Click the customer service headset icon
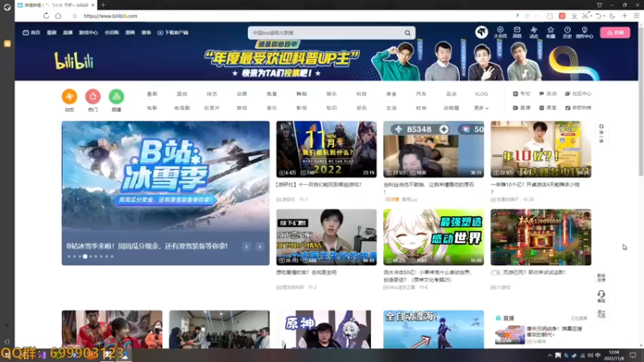 601,296
